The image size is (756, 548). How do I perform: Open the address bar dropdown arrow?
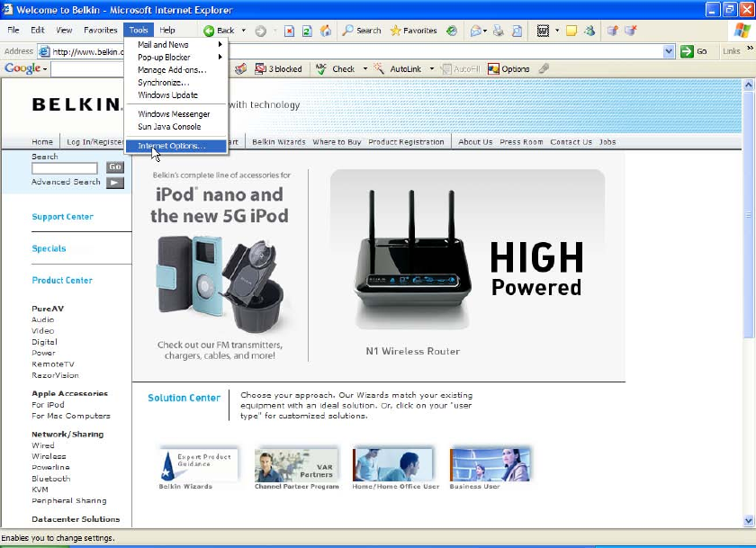click(x=669, y=51)
